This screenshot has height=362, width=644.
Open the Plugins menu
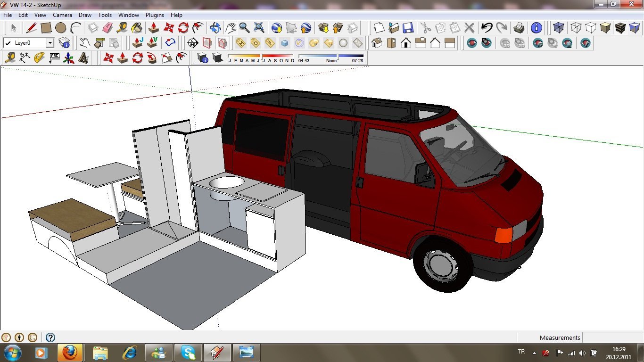click(x=155, y=15)
